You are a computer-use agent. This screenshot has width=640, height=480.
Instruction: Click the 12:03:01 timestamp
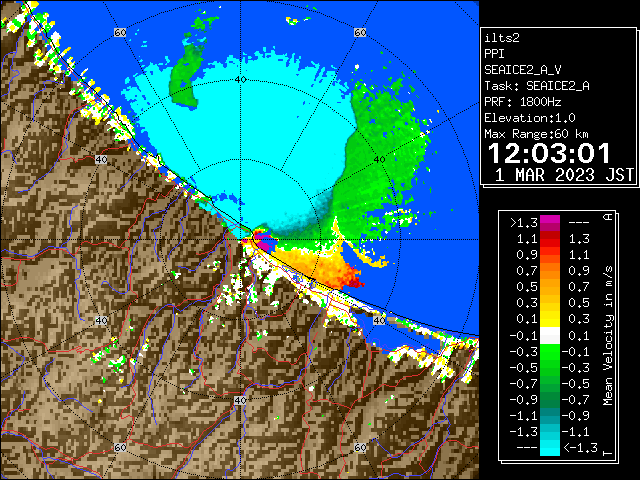click(x=549, y=153)
